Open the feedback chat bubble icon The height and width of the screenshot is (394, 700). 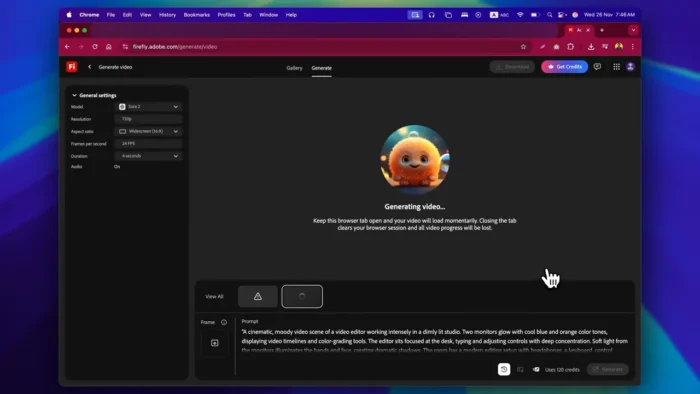tap(597, 67)
